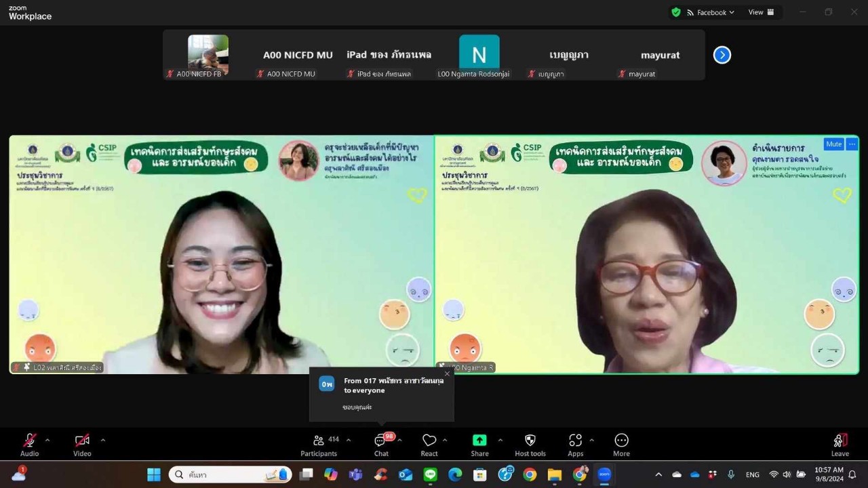Show hidden system tray icons
868x488 pixels.
tap(658, 474)
